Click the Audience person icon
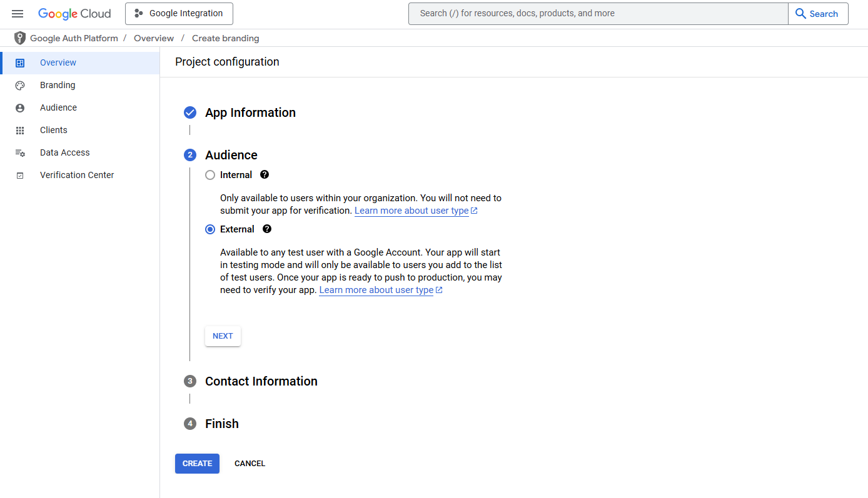The image size is (868, 498). point(20,108)
